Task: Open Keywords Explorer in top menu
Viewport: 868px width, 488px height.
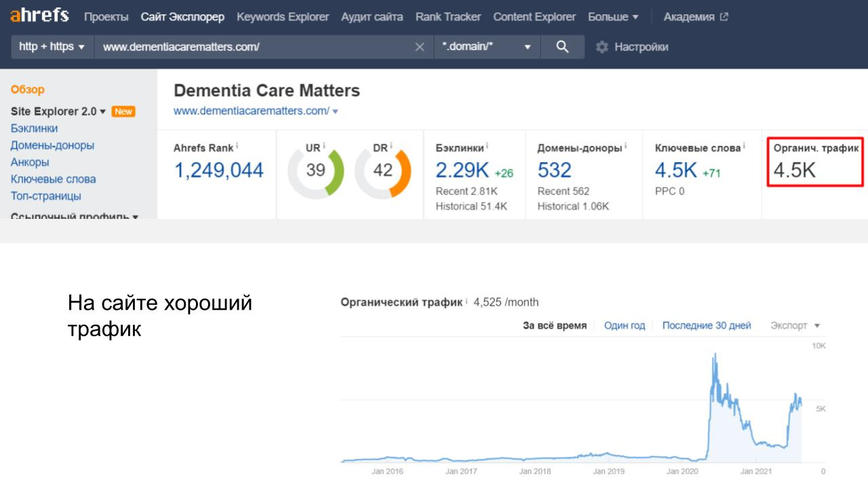Action: pos(283,17)
